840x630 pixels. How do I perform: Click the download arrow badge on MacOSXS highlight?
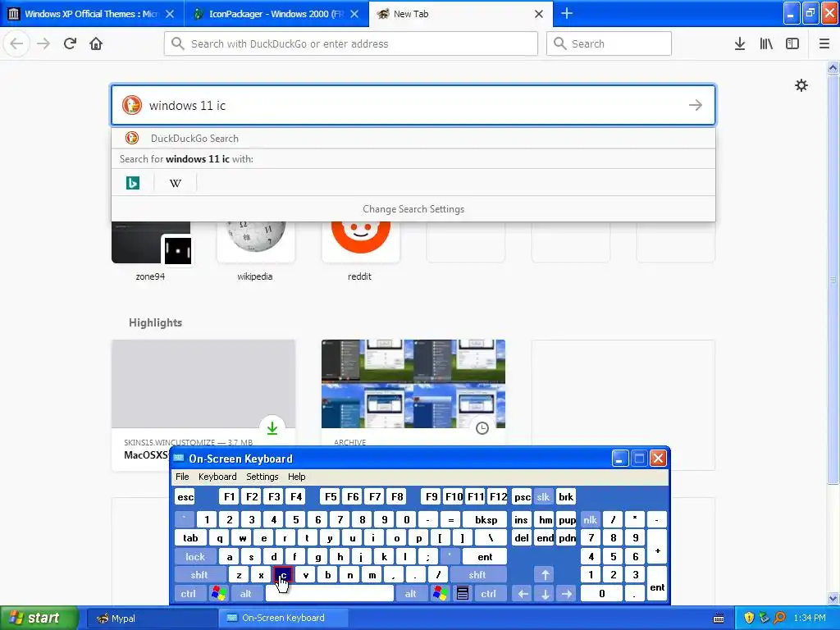point(272,427)
